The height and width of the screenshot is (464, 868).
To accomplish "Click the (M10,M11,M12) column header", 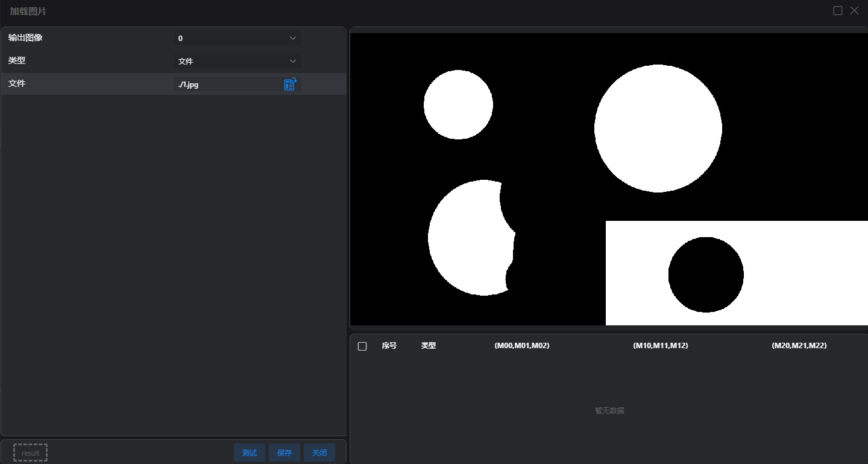I will pyautogui.click(x=661, y=346).
